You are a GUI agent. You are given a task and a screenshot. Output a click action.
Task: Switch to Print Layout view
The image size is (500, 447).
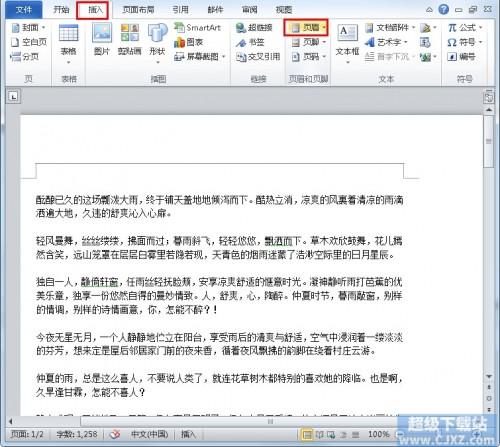click(307, 435)
